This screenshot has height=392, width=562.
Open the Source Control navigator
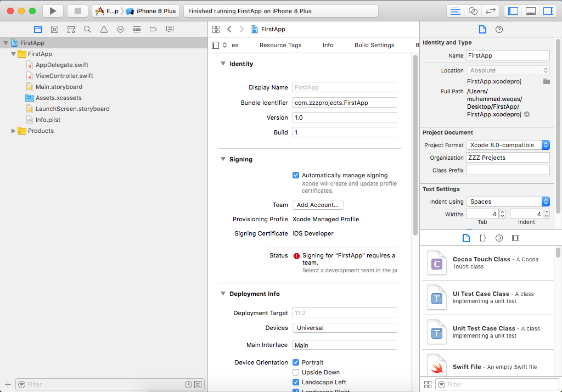[x=54, y=30]
